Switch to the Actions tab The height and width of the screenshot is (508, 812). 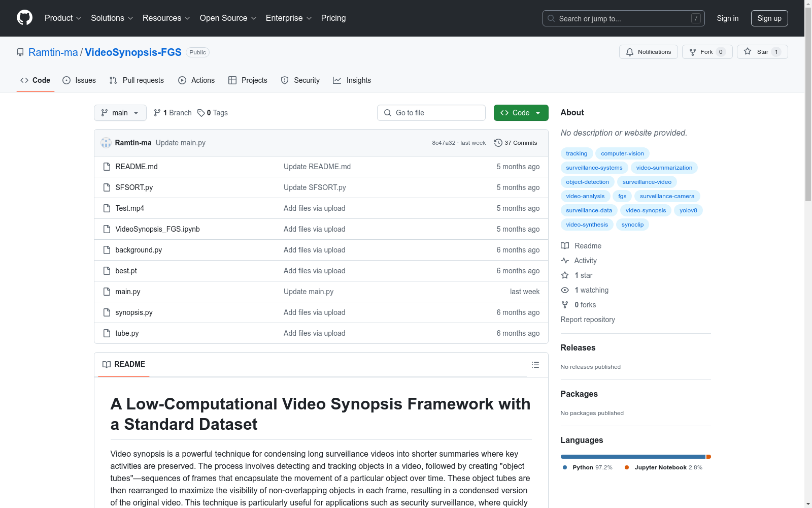(x=196, y=80)
